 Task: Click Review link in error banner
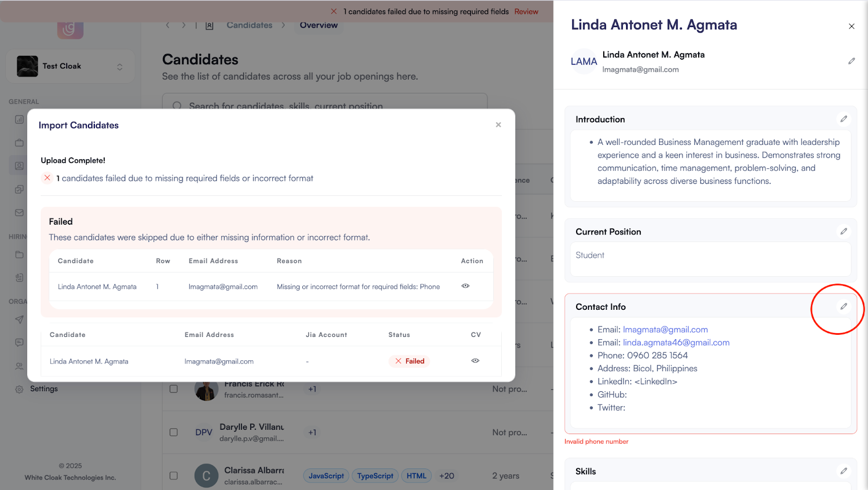pos(526,11)
